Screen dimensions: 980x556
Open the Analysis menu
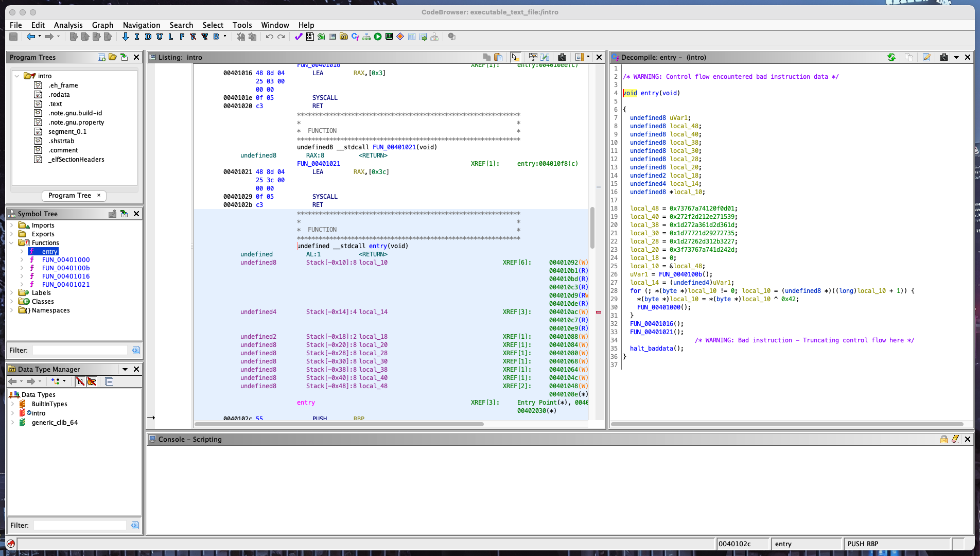click(68, 25)
